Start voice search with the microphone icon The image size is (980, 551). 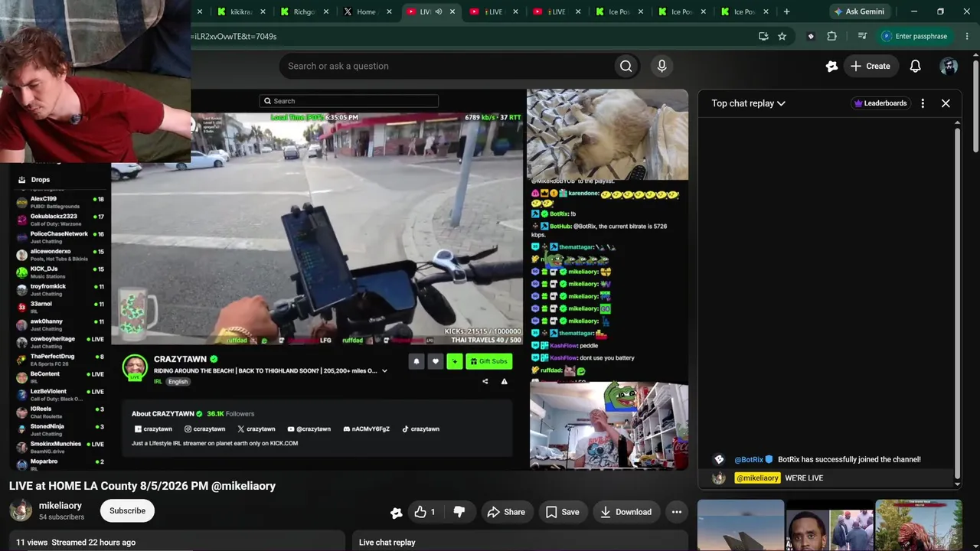click(662, 66)
